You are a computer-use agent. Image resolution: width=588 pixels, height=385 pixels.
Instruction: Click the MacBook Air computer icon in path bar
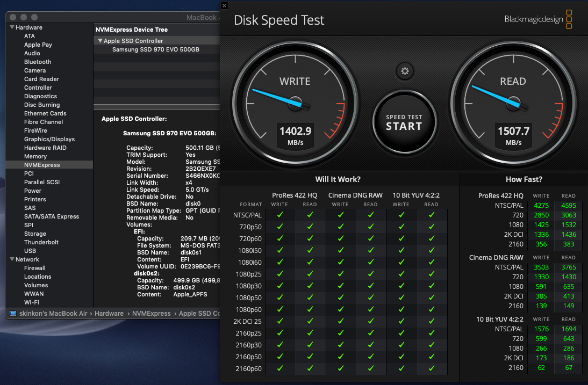(13, 314)
